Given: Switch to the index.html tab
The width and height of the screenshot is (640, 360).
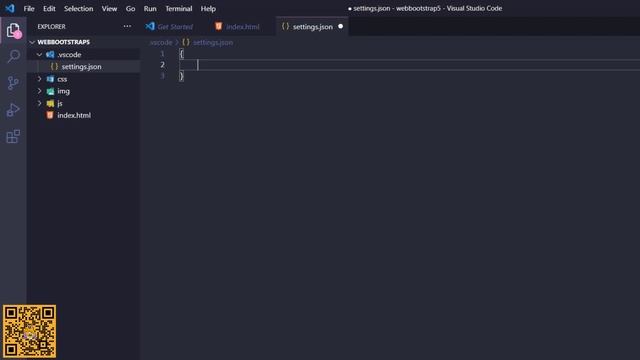Looking at the screenshot, I should [242, 27].
